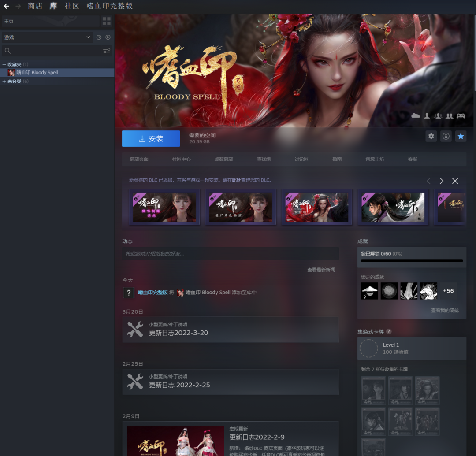
Task: Dismiss the new DLC notice
Action: [x=455, y=181]
